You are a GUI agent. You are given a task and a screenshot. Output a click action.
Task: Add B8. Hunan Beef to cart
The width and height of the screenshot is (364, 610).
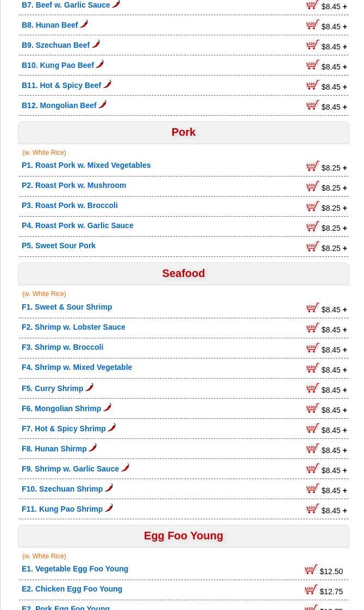point(312,25)
